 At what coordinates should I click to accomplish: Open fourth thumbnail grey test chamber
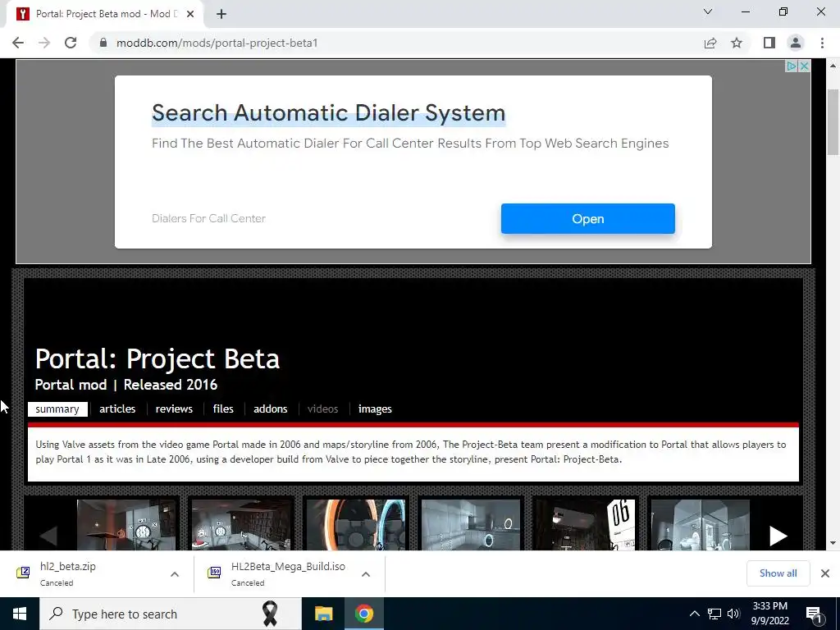click(x=471, y=525)
